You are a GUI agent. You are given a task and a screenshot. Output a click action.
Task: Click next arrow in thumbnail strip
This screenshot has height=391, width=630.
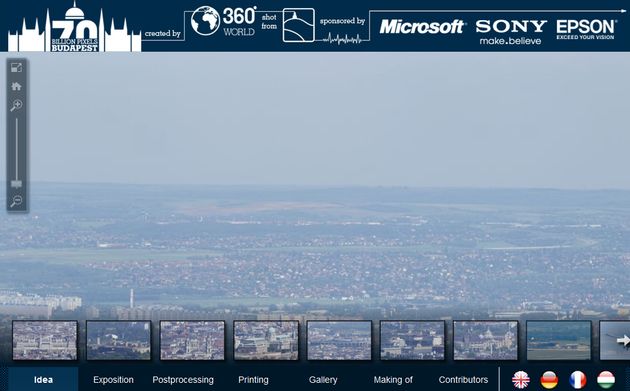tap(623, 341)
